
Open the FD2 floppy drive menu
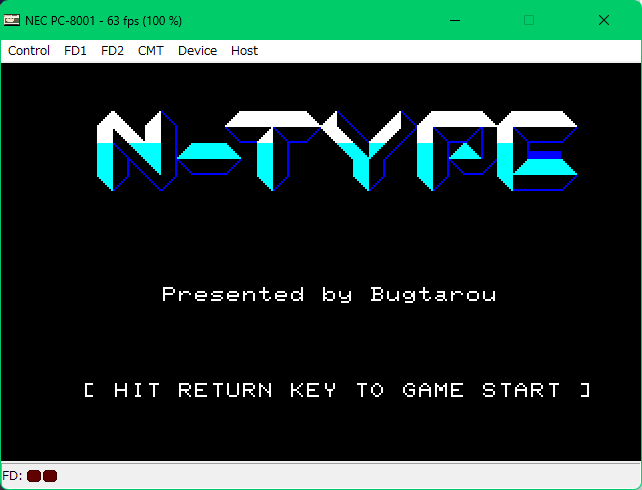pyautogui.click(x=112, y=51)
